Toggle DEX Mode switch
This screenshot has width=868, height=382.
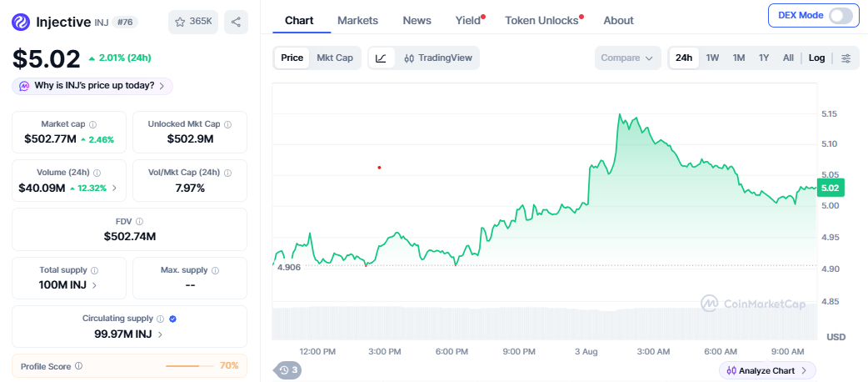click(x=841, y=16)
